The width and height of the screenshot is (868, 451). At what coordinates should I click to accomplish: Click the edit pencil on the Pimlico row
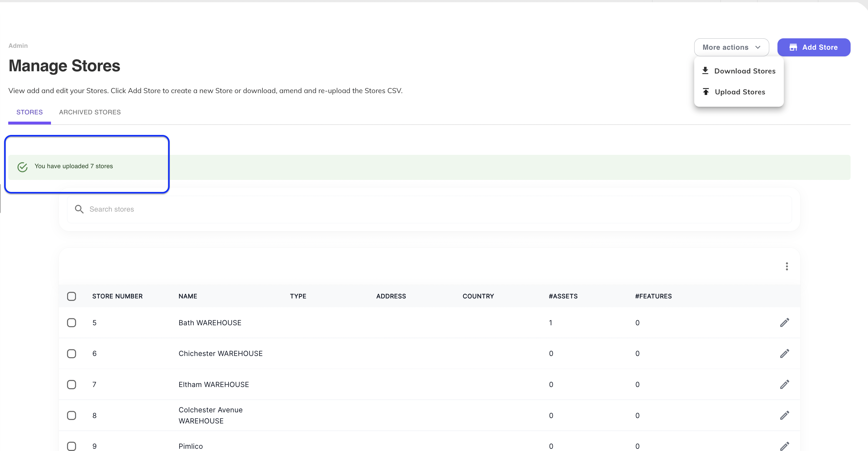point(784,446)
